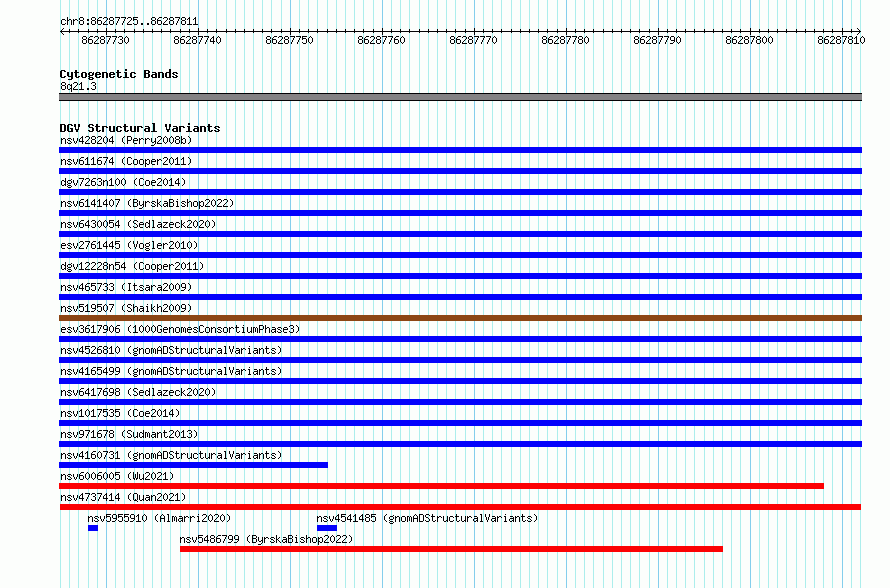This screenshot has height=588, width=890.
Task: Select the 8q21.3 band label
Action: (x=78, y=86)
